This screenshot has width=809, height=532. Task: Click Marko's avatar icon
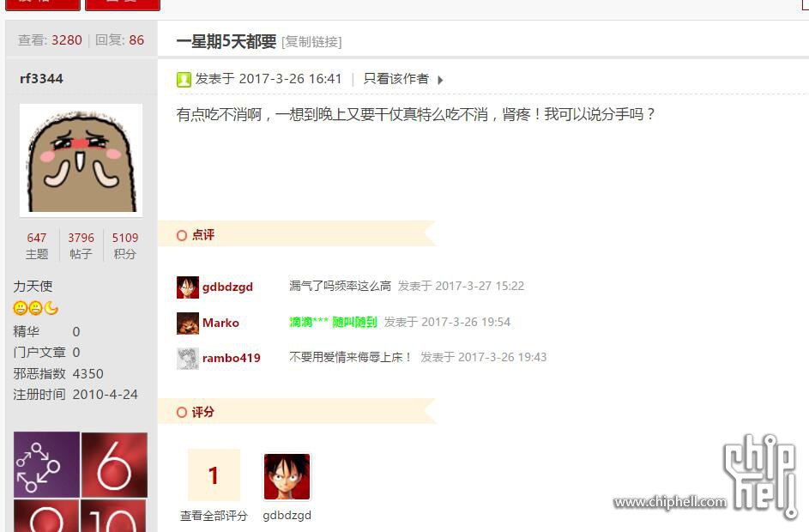(x=187, y=323)
